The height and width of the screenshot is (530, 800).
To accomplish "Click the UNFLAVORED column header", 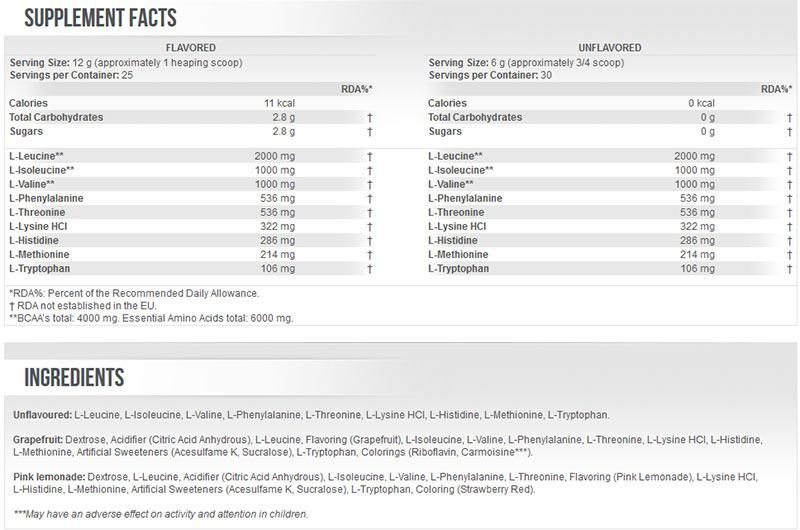I will click(x=610, y=47).
